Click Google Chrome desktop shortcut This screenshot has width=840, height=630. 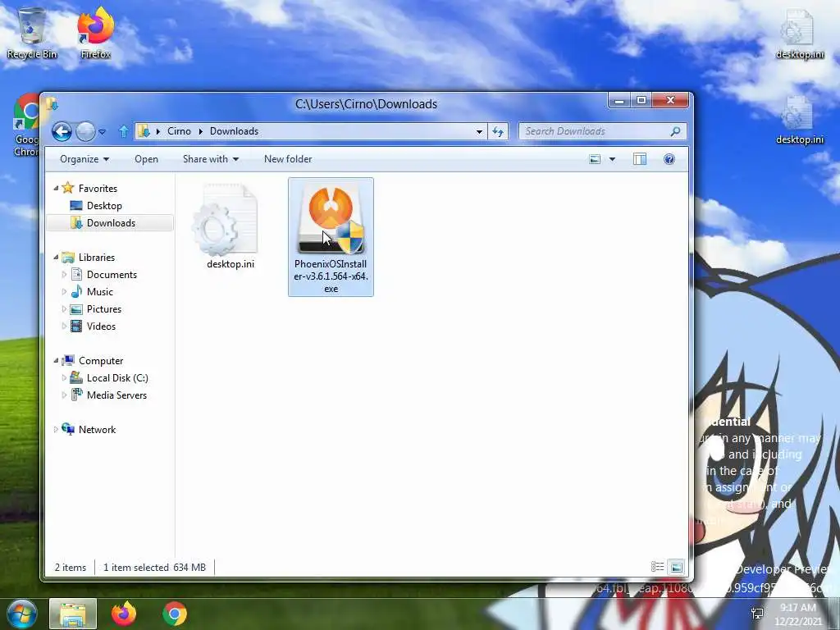point(27,125)
